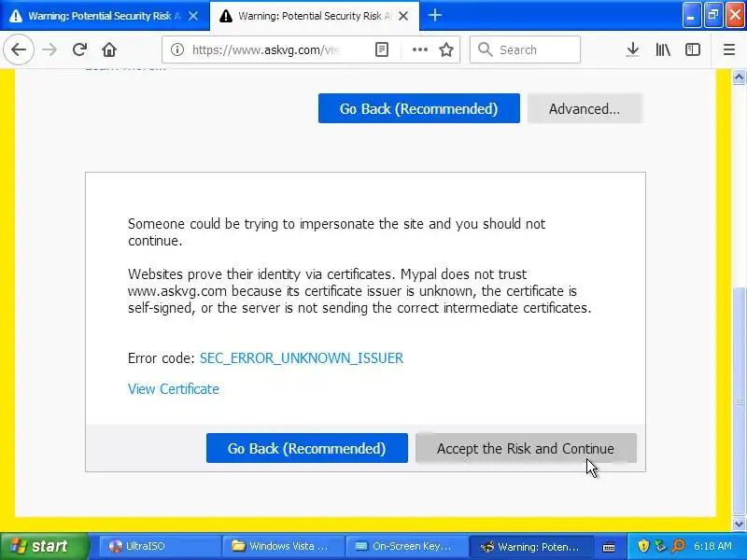Open SEC_ERROR_UNKNOWN_ISSUER error code link

click(x=301, y=358)
